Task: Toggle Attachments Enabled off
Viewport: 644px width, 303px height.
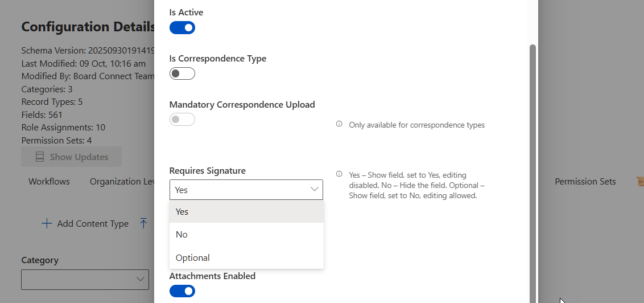Action: [182, 291]
